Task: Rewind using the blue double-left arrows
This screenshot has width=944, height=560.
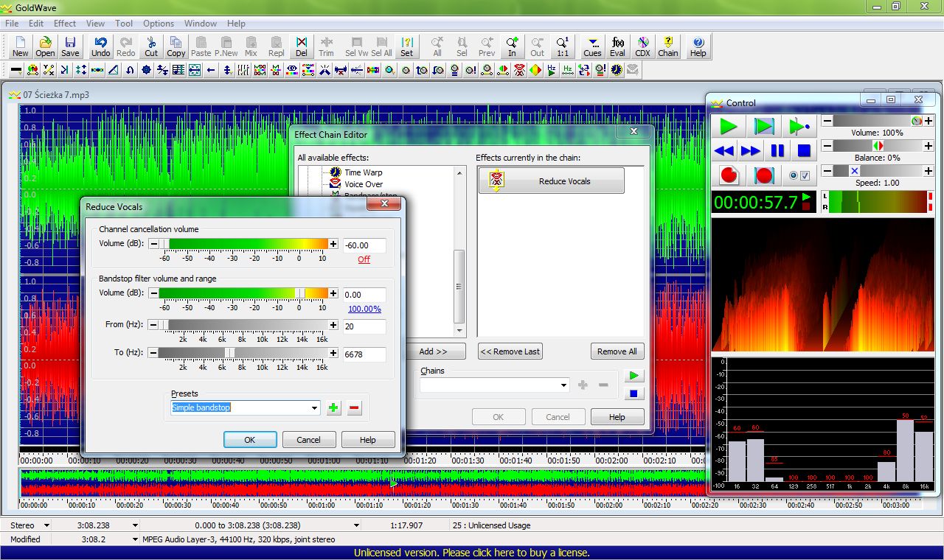Action: (x=724, y=151)
